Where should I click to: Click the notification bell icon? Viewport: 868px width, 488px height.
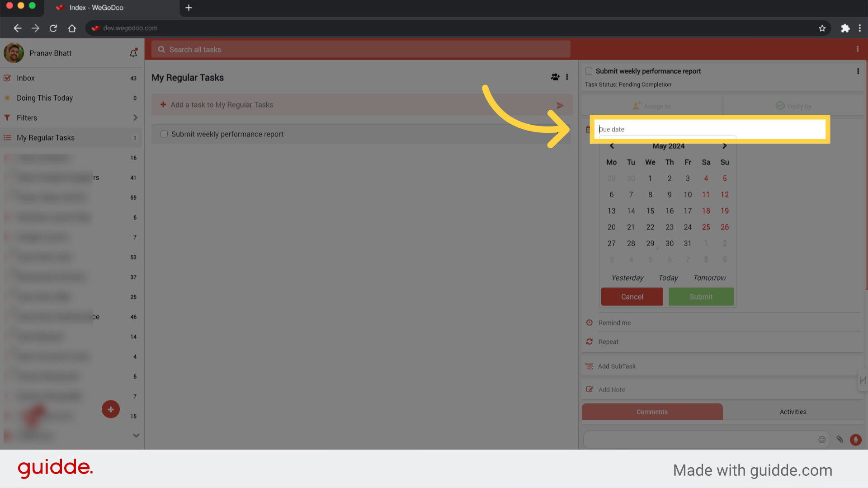[x=133, y=53]
